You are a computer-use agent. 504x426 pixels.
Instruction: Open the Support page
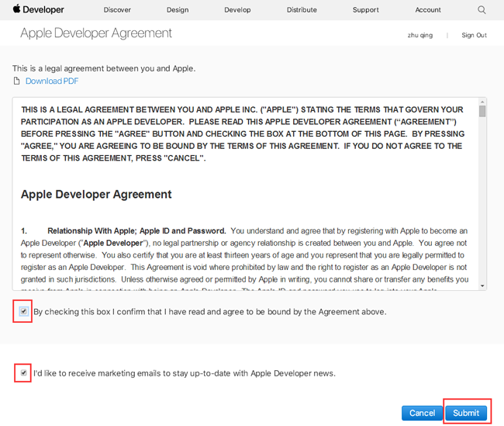(366, 10)
